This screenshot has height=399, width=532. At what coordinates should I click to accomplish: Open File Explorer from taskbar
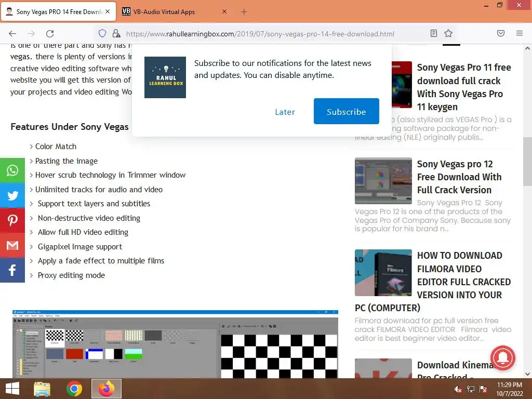[42, 389]
